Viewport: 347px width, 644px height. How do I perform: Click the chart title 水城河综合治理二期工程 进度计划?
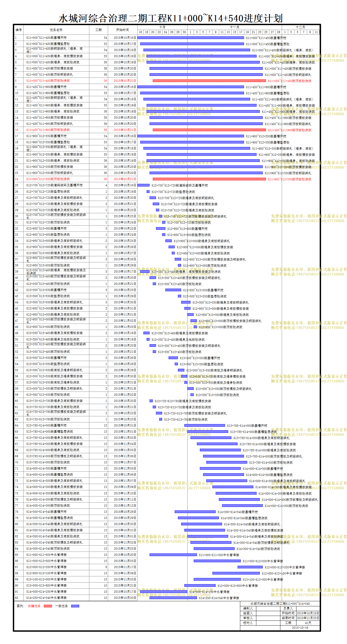[x=171, y=18]
